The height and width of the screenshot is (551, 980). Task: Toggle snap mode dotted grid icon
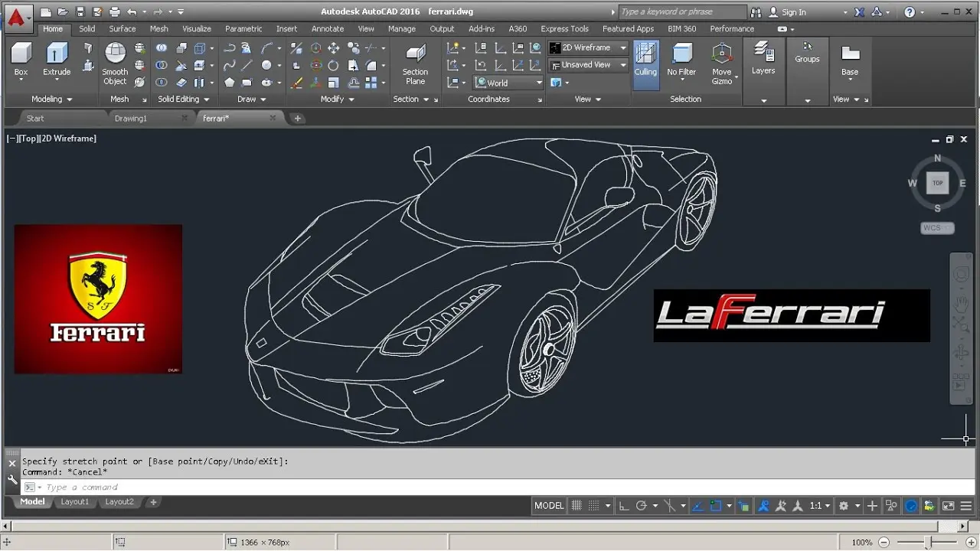tap(595, 506)
